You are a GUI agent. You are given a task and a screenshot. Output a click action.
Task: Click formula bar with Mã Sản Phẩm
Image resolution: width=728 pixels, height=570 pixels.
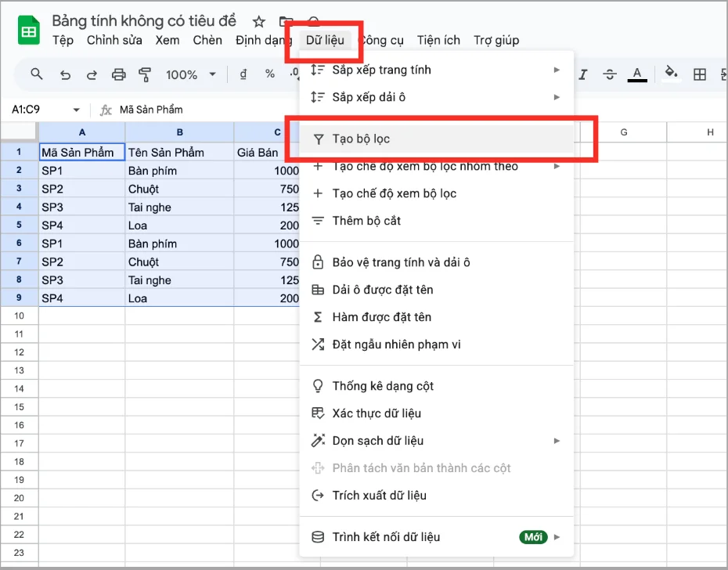151,110
